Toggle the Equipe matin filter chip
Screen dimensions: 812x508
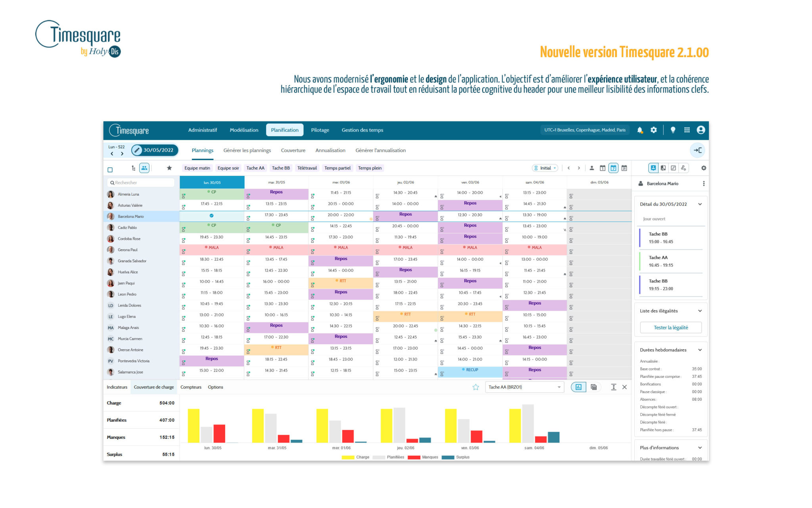pyautogui.click(x=197, y=168)
